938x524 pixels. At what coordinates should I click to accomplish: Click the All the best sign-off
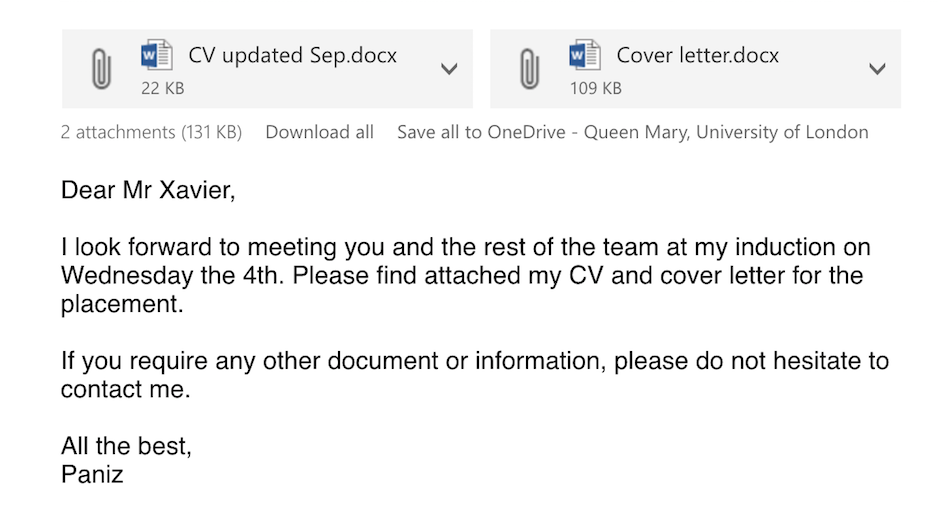tap(126, 446)
